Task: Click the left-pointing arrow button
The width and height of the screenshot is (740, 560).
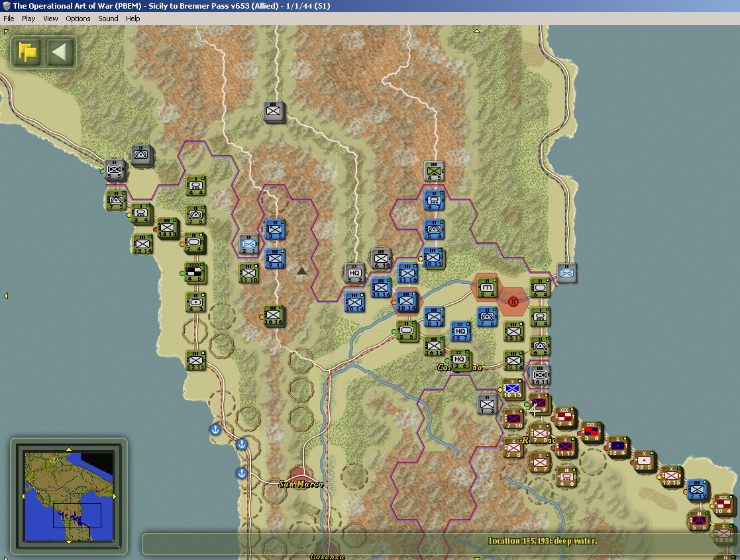Action: pos(60,52)
